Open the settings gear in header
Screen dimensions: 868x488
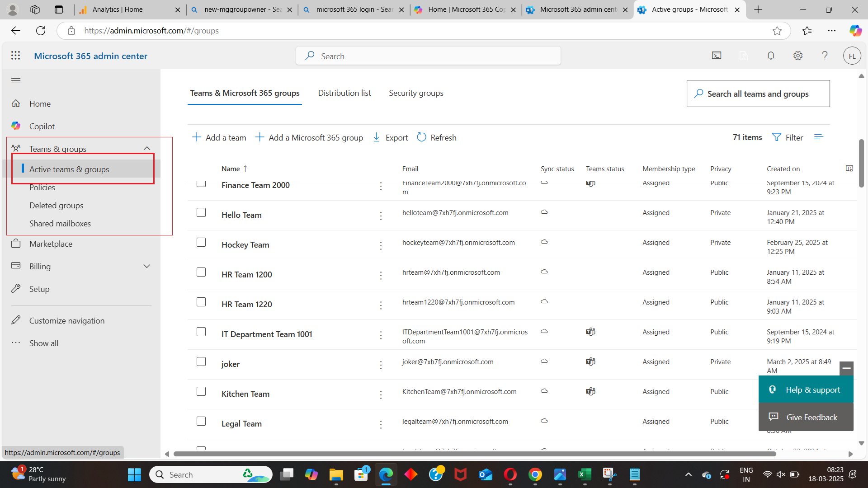point(798,56)
